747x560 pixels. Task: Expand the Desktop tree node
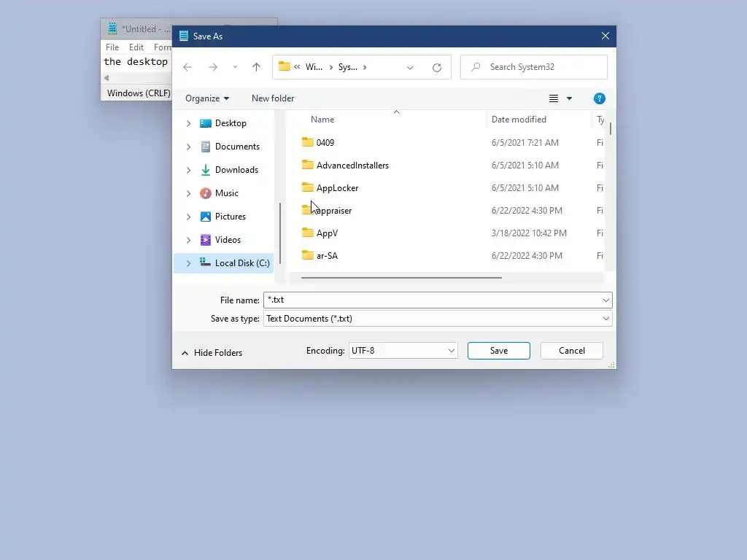click(189, 123)
